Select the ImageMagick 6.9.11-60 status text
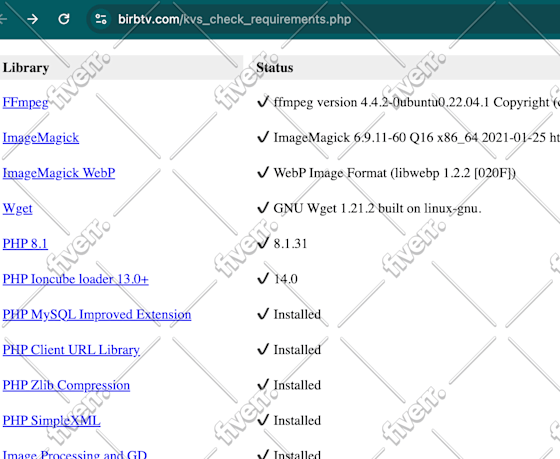560x459 pixels. click(x=416, y=138)
